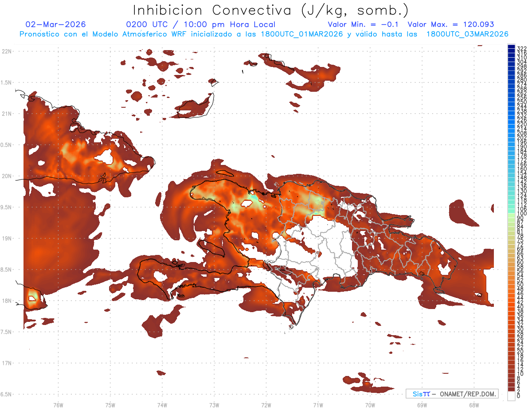
Task: Click the '20N' latitude label
Action: point(7,176)
